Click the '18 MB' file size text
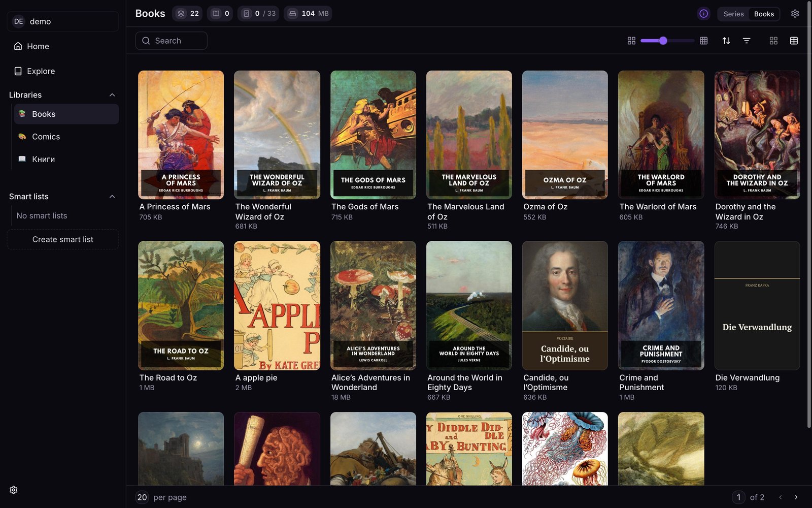Image resolution: width=812 pixels, height=508 pixels. pyautogui.click(x=341, y=397)
